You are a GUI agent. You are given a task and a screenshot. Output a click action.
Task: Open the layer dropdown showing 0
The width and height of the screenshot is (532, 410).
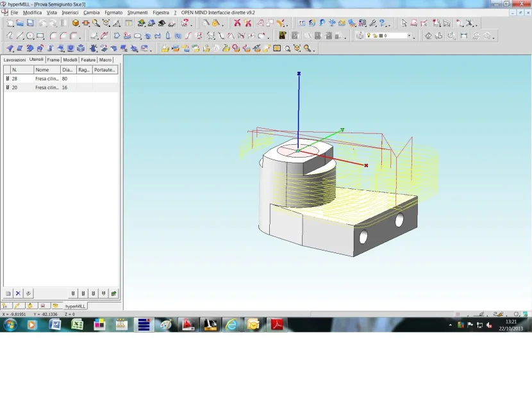pos(409,36)
